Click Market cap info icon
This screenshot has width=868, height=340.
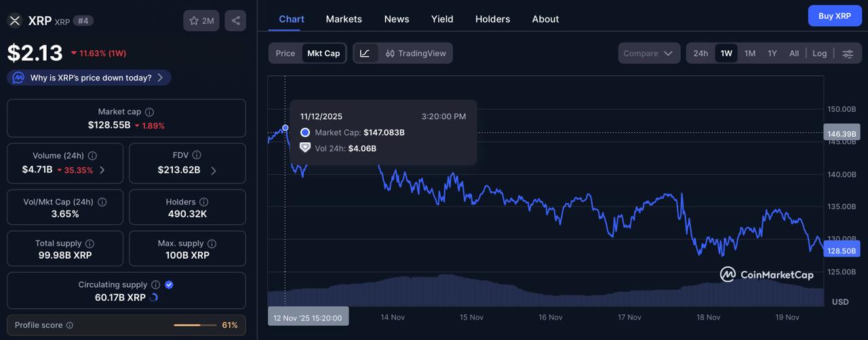(150, 112)
